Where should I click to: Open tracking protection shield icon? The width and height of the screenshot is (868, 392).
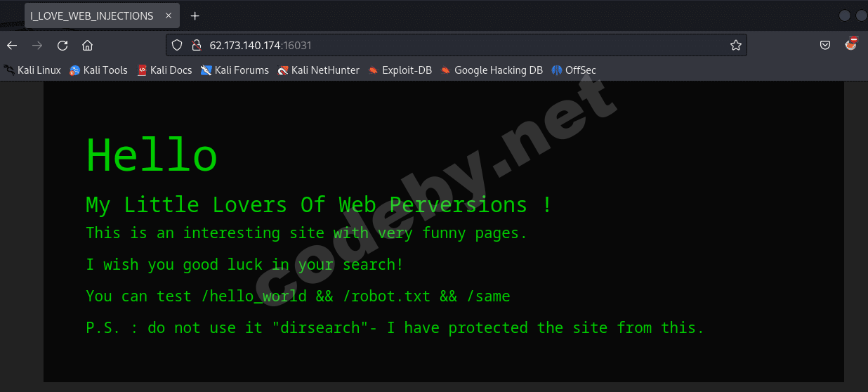pyautogui.click(x=178, y=46)
